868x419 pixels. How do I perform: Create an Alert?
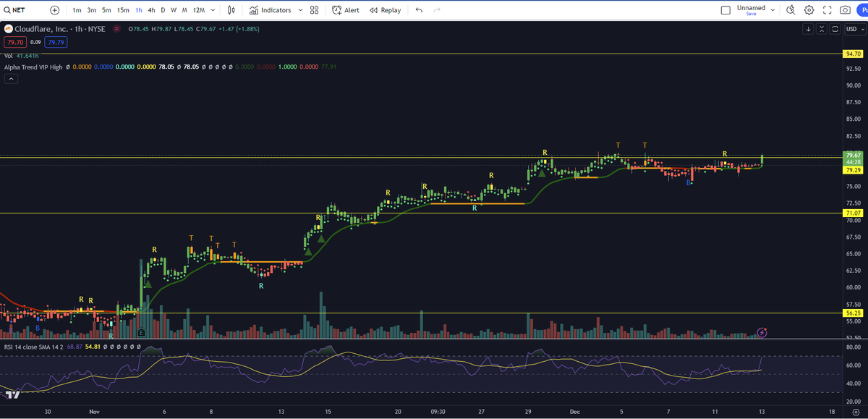pos(346,10)
